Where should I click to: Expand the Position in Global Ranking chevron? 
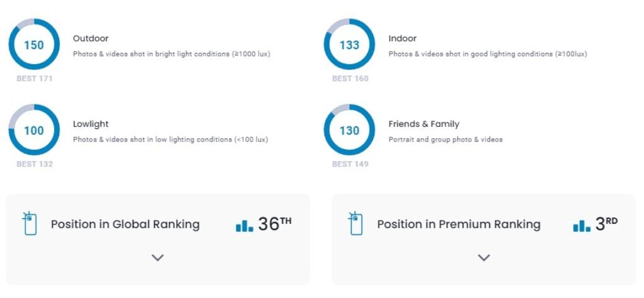[x=158, y=258]
